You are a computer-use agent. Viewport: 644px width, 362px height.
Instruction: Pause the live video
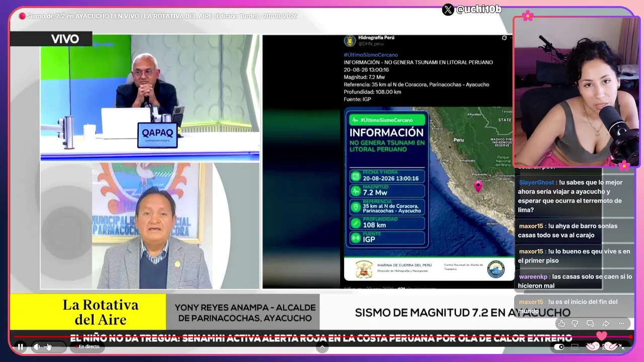pos(20,346)
